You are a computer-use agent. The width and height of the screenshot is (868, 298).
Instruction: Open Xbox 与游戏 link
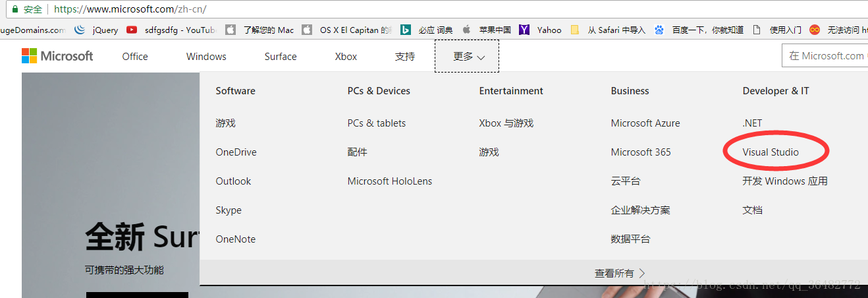pyautogui.click(x=506, y=123)
